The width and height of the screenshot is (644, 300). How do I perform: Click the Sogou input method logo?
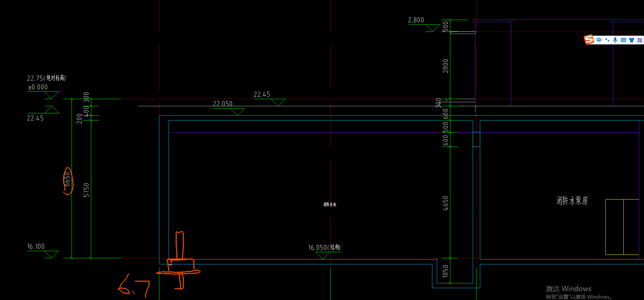tap(589, 40)
